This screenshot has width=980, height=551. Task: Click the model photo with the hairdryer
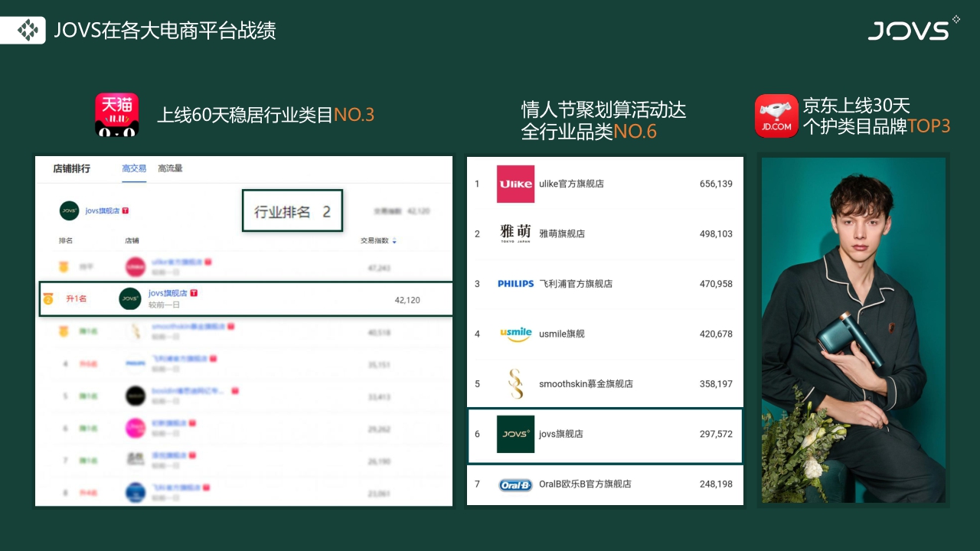click(x=852, y=329)
